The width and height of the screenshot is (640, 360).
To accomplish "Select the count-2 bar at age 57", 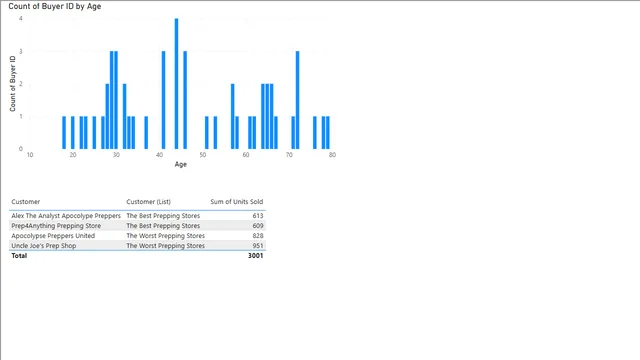I will (x=233, y=116).
